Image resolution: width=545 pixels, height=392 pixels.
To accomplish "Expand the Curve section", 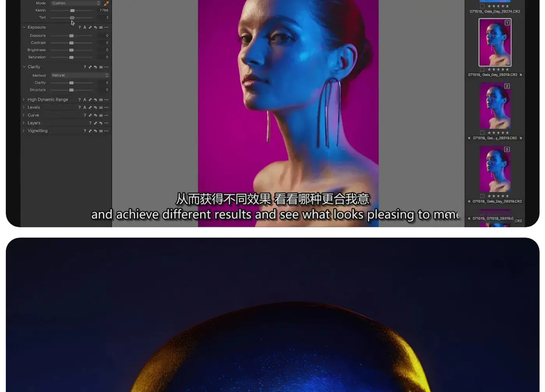I will 24,115.
